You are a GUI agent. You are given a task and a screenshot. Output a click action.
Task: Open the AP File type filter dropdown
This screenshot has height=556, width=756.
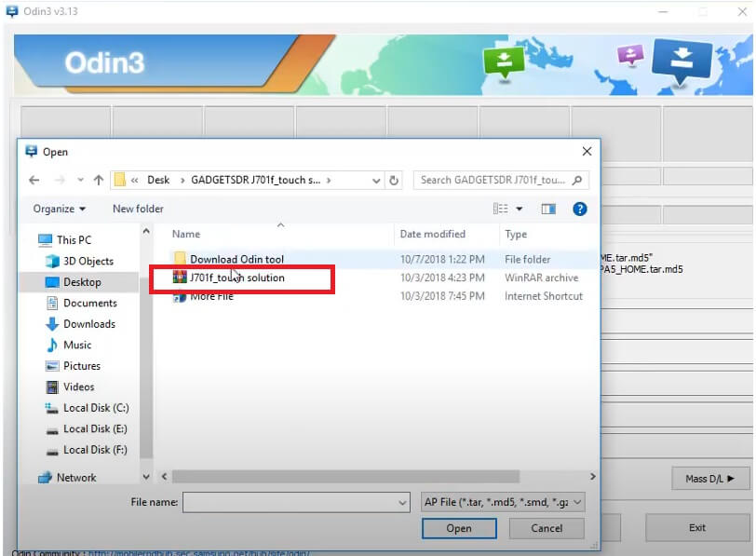tap(503, 503)
